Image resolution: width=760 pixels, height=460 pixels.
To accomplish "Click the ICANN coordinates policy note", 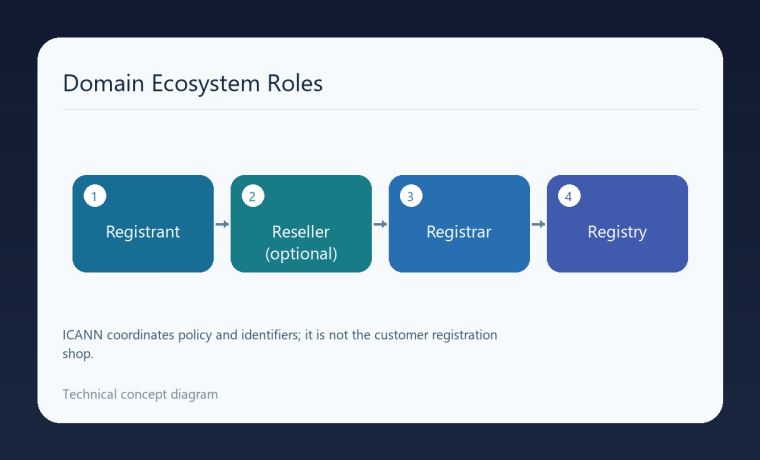I will point(280,344).
